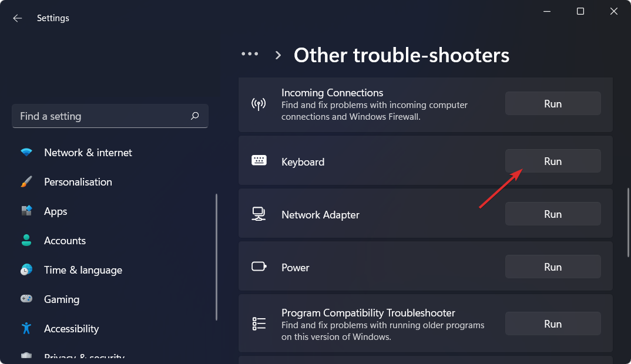Click the Personalisation paintbrush icon
631x364 pixels.
click(x=26, y=182)
